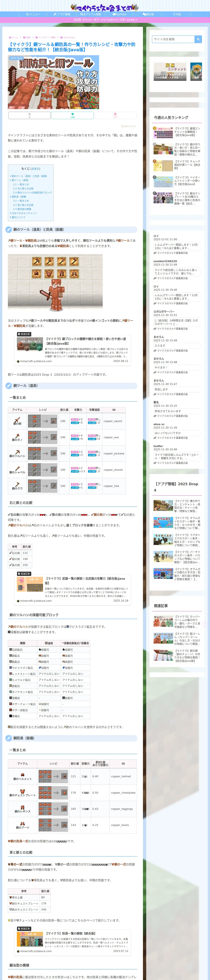This screenshot has width=210, height=980.
Task: Click the 銅のヘルメット item icon
Action: coord(22,775)
